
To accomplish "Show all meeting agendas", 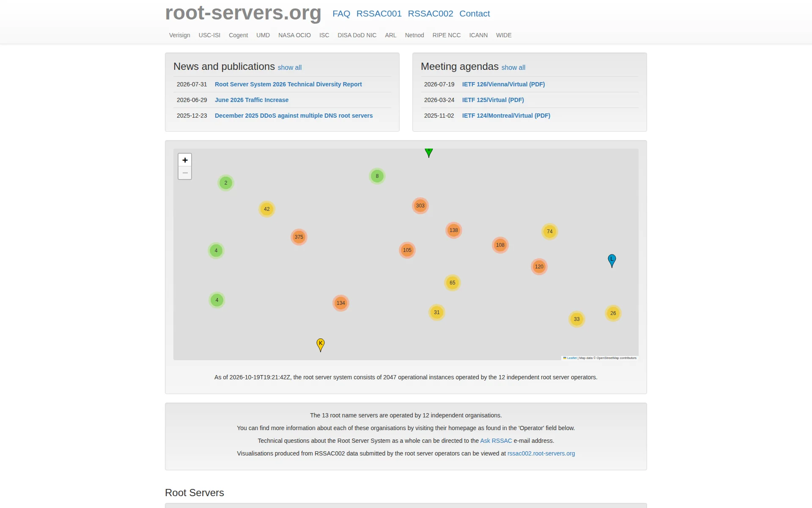I will pos(513,68).
